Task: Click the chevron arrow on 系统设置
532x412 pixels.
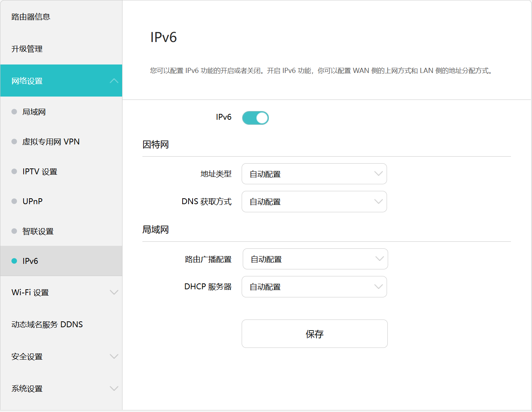Action: pyautogui.click(x=114, y=388)
